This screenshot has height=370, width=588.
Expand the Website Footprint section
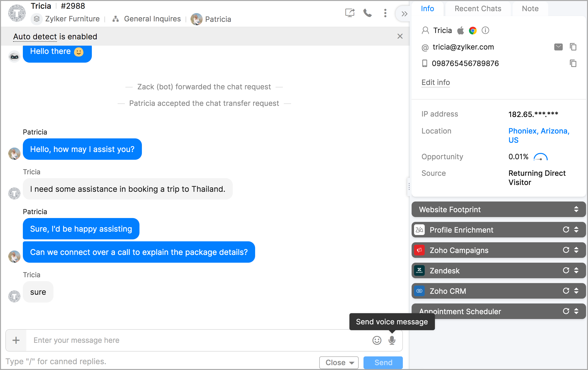tap(576, 210)
